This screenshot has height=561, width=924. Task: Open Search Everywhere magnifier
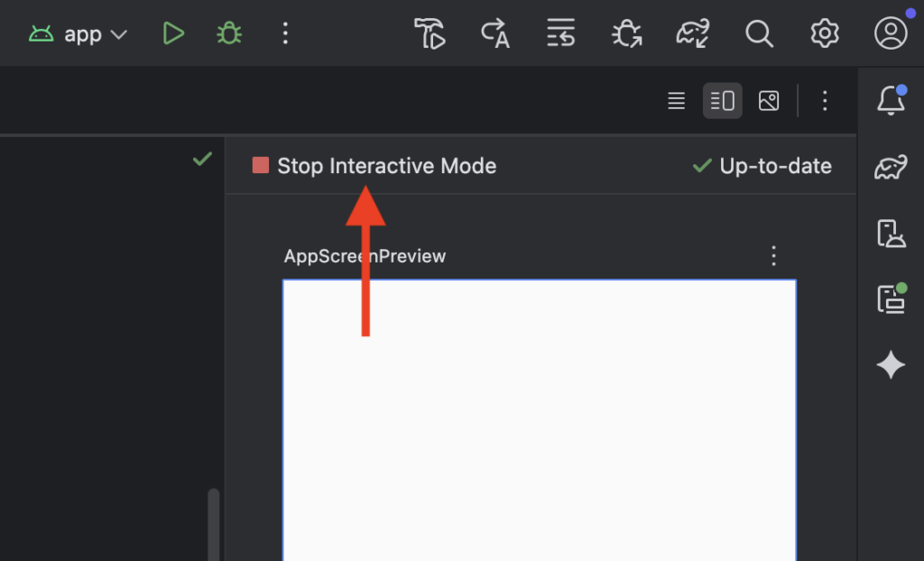[x=759, y=34]
